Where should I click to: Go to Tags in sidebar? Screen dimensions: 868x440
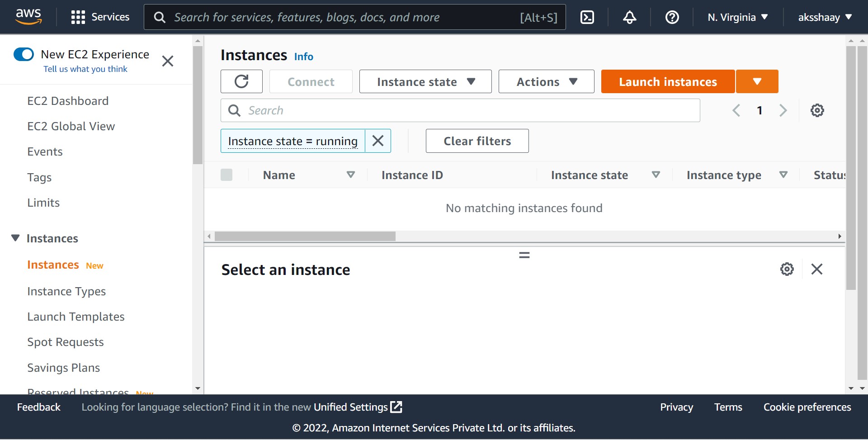(x=39, y=177)
